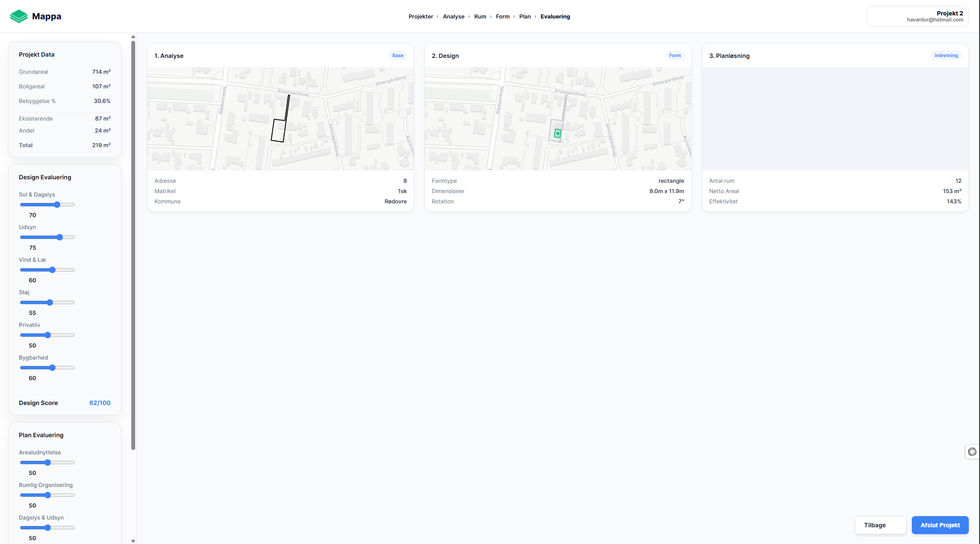Viewport: 980px width, 544px height.
Task: Click the Mappa green layers logo
Action: (18, 16)
